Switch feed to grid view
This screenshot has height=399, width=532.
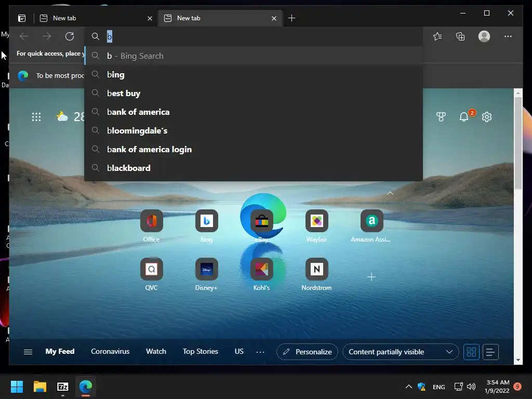[471, 352]
